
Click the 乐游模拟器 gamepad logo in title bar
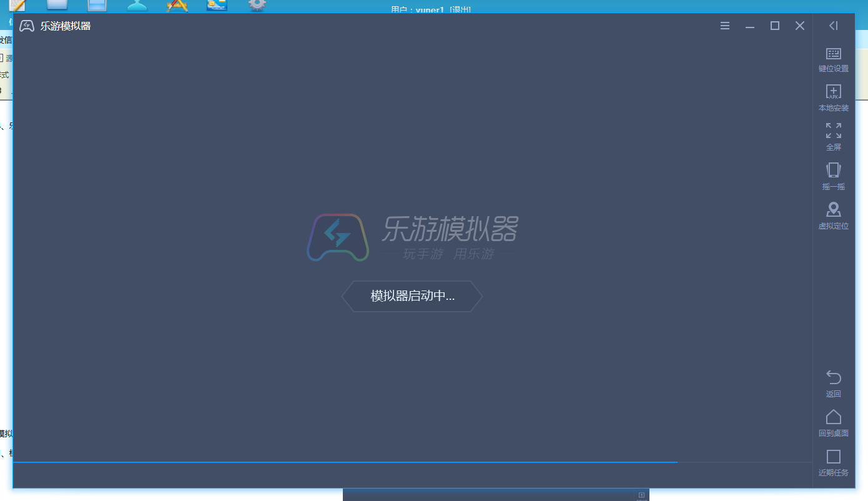tap(27, 26)
